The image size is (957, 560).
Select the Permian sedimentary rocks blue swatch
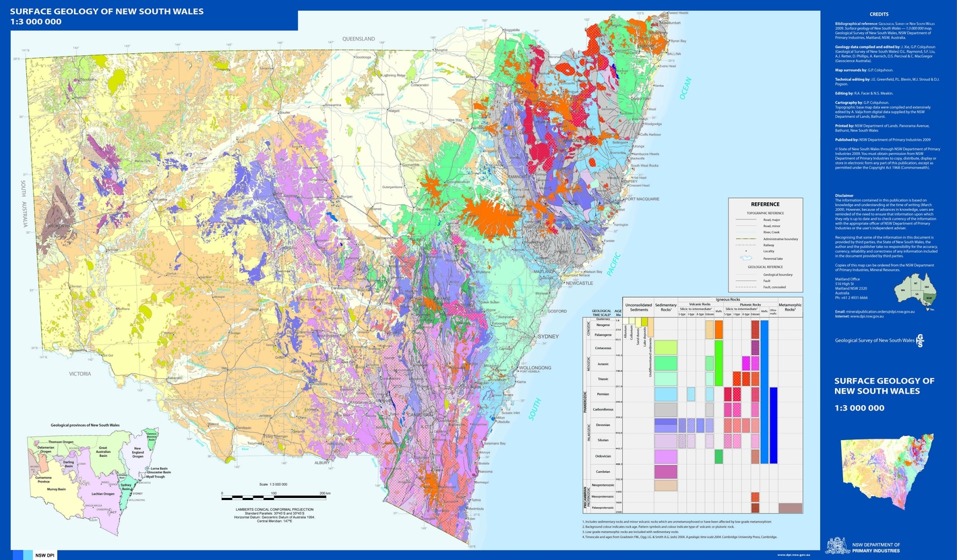pyautogui.click(x=665, y=394)
